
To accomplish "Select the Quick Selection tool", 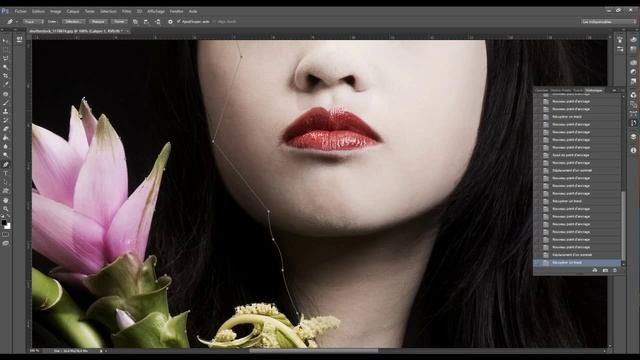I will click(5, 67).
